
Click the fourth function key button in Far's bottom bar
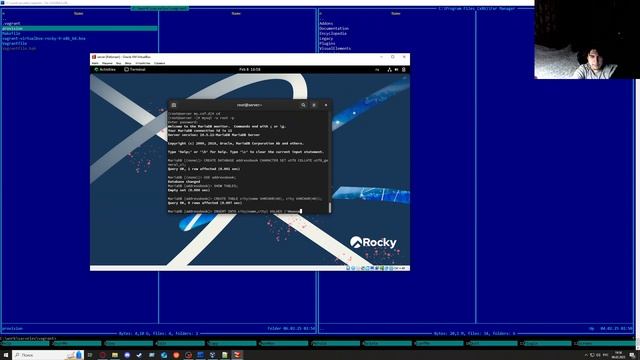(x=181, y=343)
